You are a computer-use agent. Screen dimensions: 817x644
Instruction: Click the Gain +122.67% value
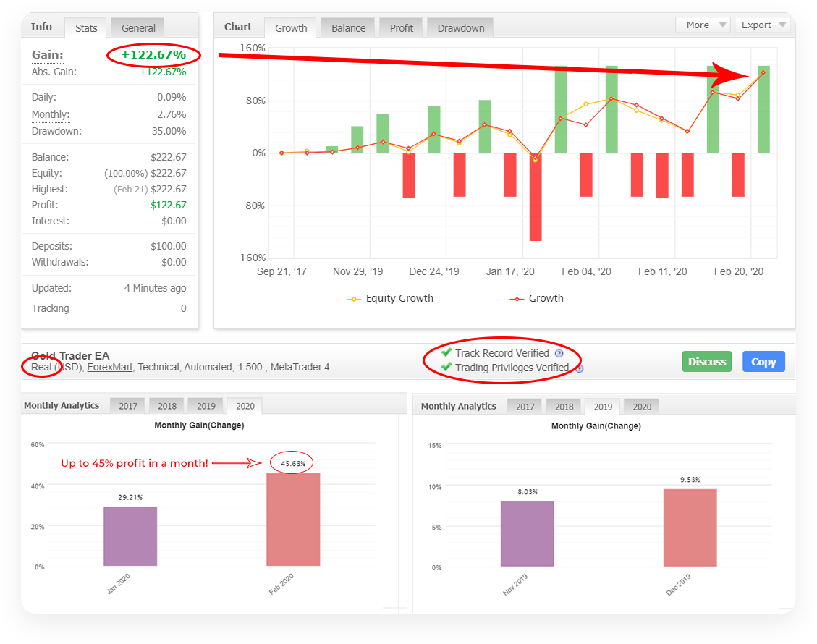[x=153, y=55]
